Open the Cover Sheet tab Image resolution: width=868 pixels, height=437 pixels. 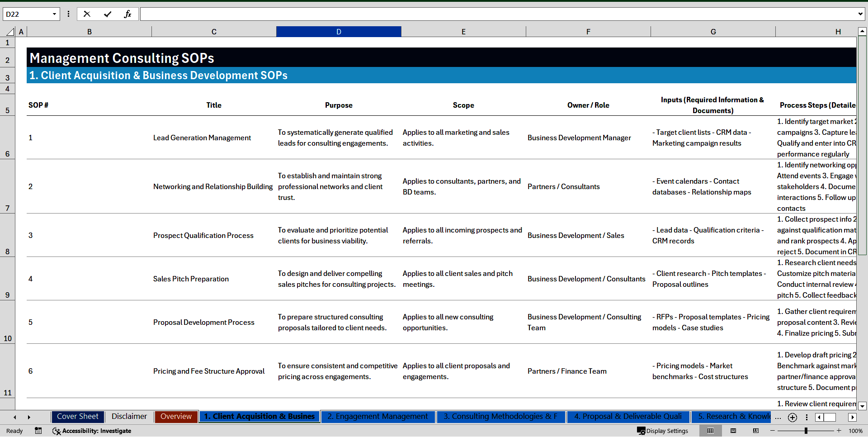pos(78,417)
